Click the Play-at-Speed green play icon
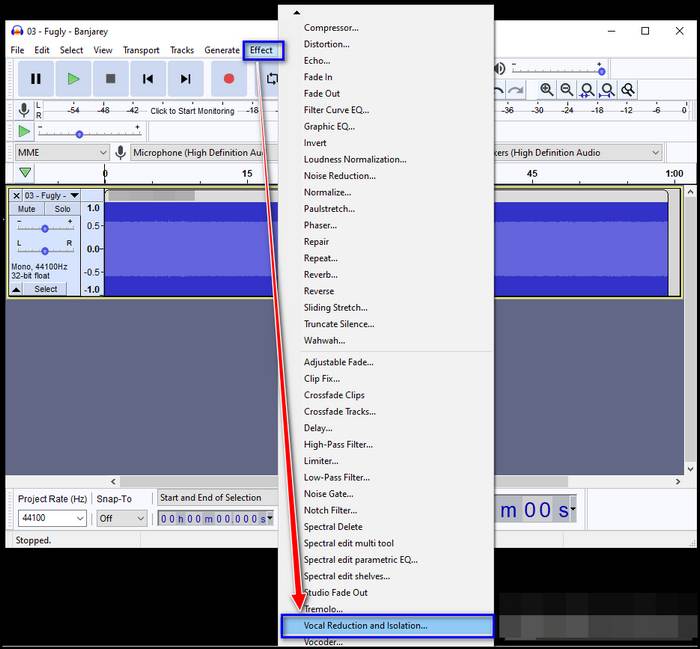Screen dimensions: 700x649 pyautogui.click(x=24, y=132)
